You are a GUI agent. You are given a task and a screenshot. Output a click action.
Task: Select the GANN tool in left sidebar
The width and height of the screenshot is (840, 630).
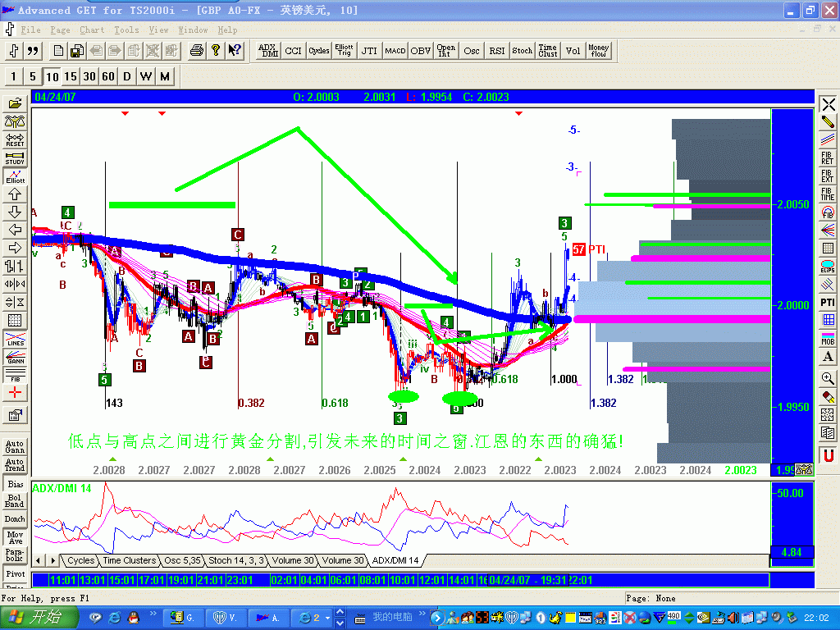pos(15,358)
